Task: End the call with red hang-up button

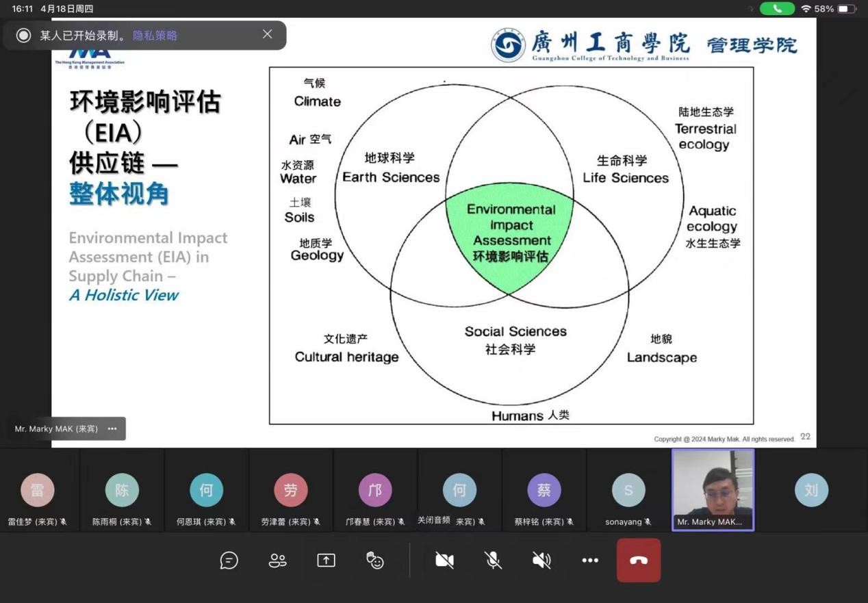Action: [638, 561]
